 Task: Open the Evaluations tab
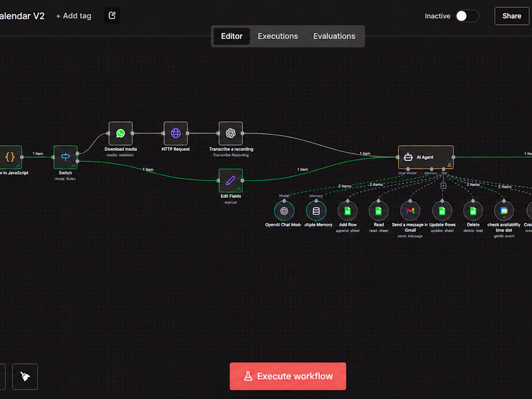tap(334, 36)
